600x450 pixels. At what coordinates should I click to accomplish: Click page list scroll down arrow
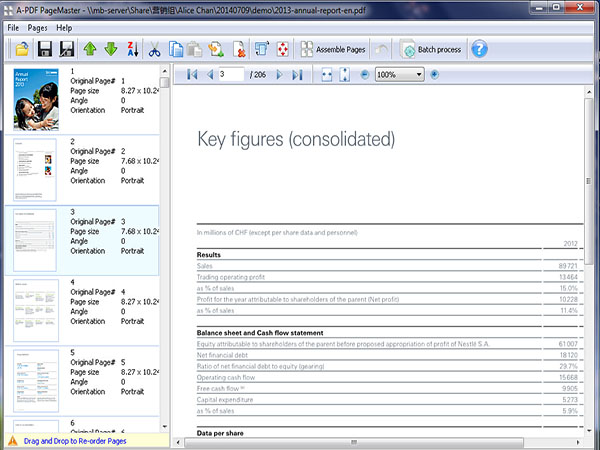(165, 426)
